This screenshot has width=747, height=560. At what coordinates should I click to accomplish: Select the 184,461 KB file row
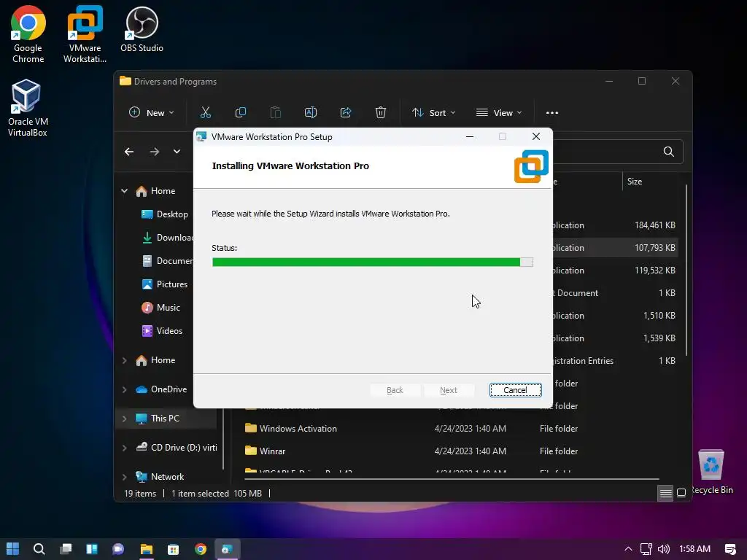616,225
